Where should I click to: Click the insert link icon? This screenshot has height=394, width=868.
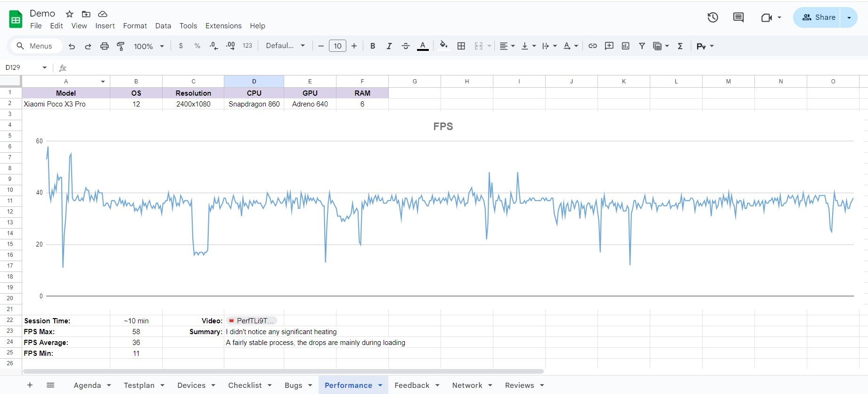tap(593, 46)
